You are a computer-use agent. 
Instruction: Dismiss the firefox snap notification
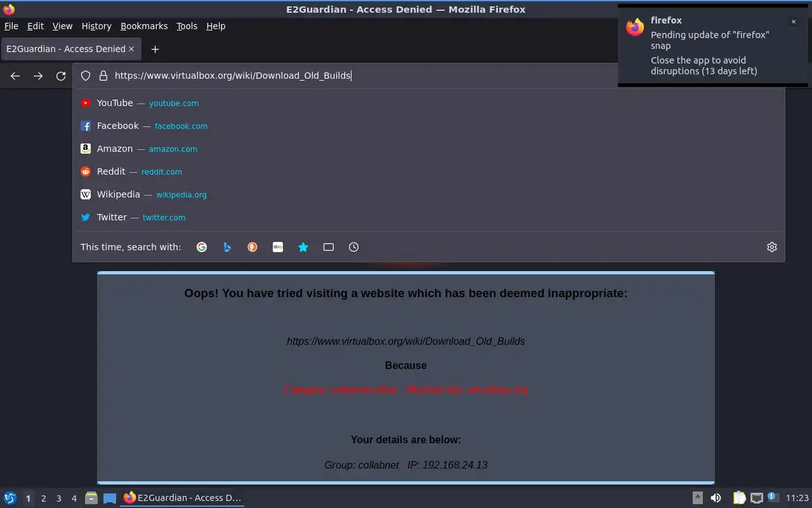[x=793, y=22]
